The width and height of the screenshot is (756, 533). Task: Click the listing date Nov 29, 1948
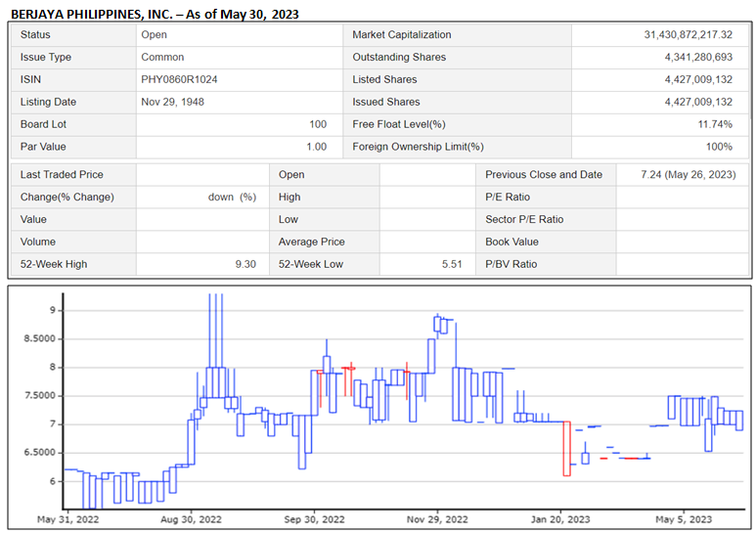point(172,102)
